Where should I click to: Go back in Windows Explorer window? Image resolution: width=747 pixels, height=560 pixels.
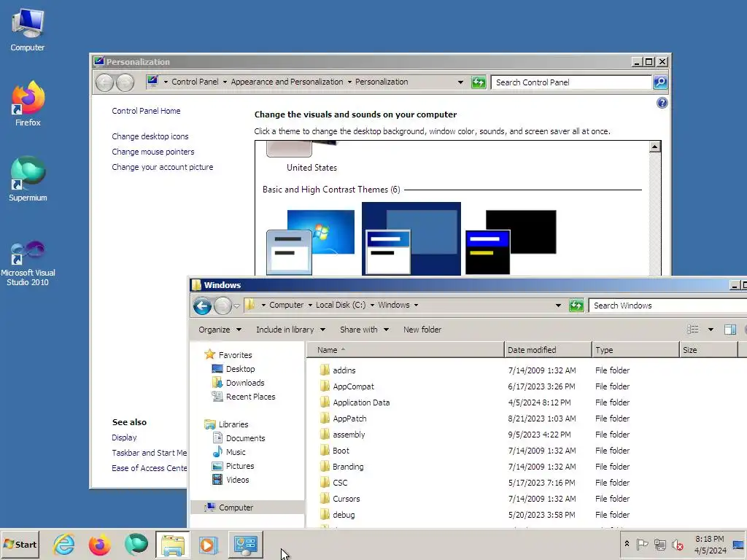[202, 306]
